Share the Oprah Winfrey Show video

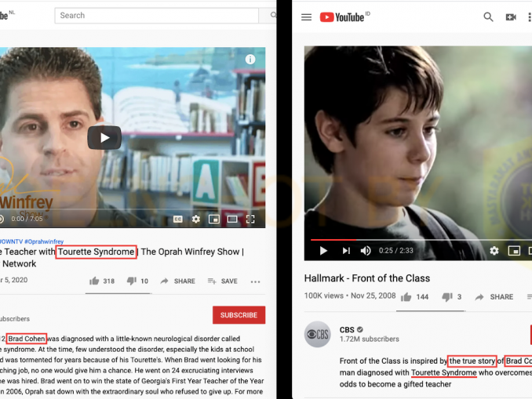point(178,281)
